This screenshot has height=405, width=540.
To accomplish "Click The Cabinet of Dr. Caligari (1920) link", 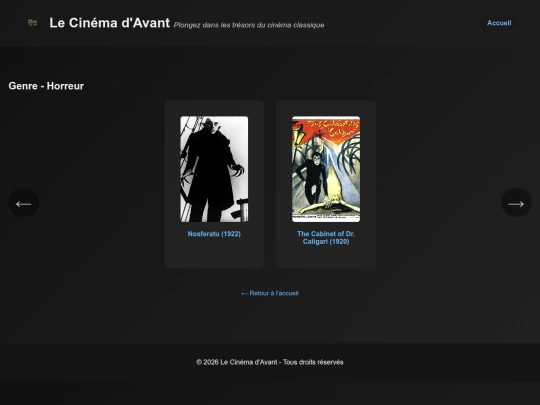I will click(x=326, y=238).
